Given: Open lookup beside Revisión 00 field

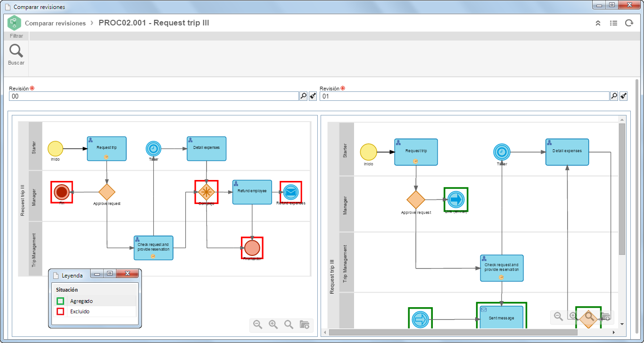Looking at the screenshot, I should [304, 96].
